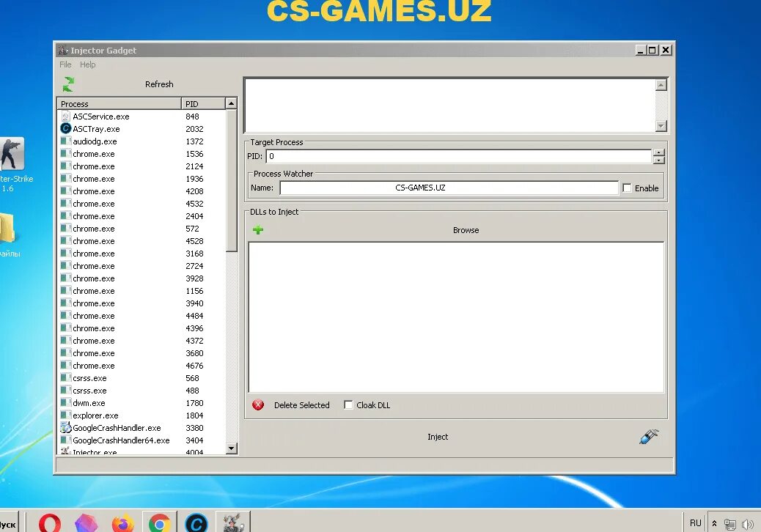Click the Start button on taskbar
761x532 pixels.
tap(9, 524)
